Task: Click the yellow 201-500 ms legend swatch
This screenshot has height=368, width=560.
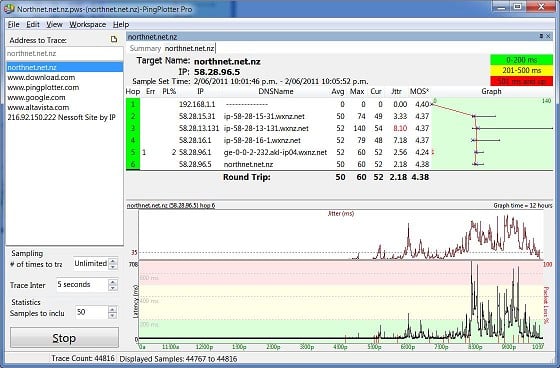Action: click(x=521, y=70)
